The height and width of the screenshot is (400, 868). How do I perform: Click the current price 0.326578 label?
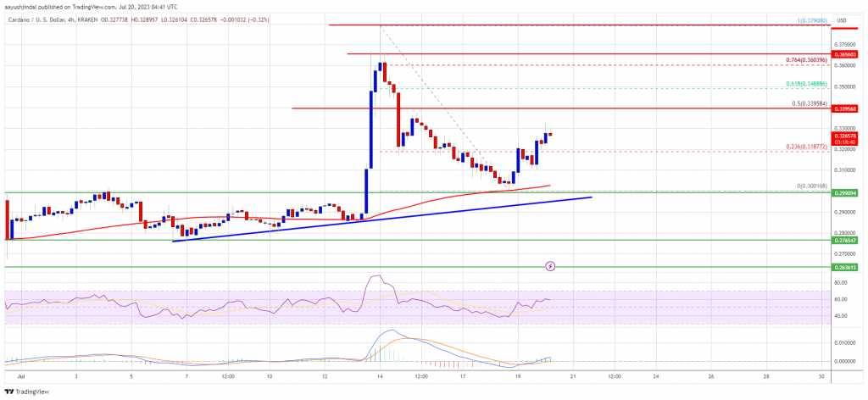pyautogui.click(x=846, y=136)
